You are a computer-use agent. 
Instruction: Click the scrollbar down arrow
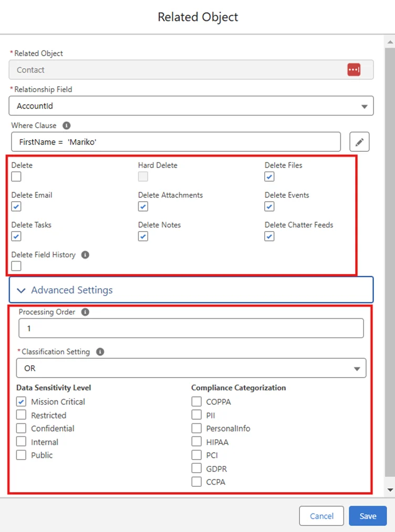coord(390,489)
